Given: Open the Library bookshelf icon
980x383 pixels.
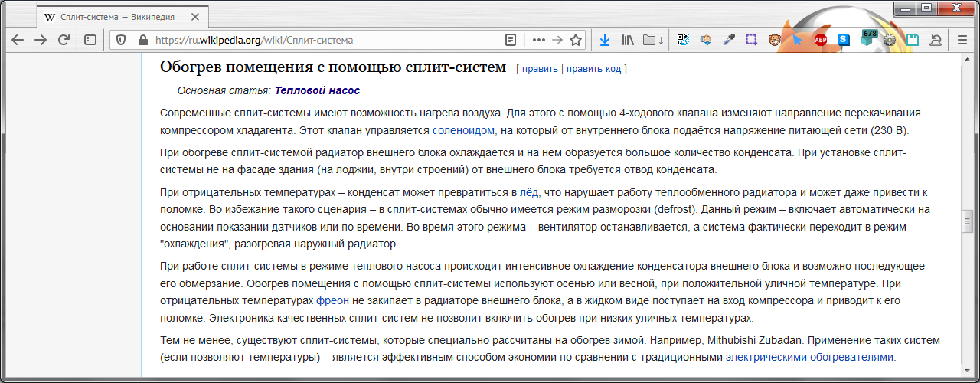Looking at the screenshot, I should [x=629, y=40].
